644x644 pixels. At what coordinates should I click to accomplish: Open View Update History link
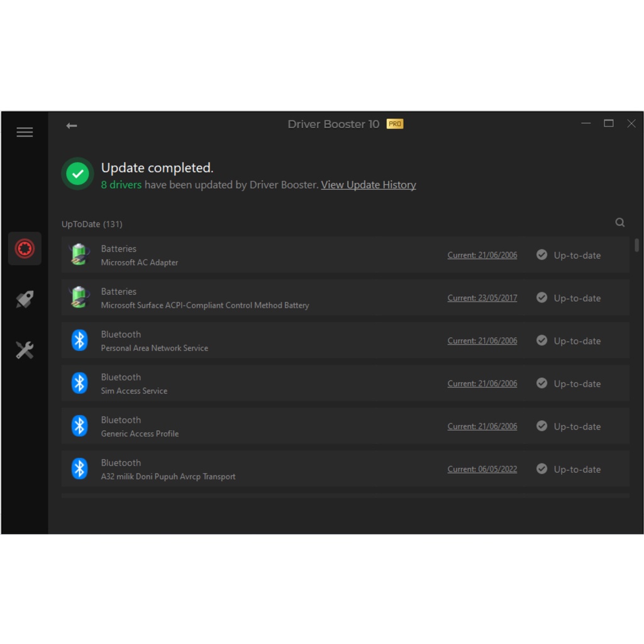click(x=369, y=185)
